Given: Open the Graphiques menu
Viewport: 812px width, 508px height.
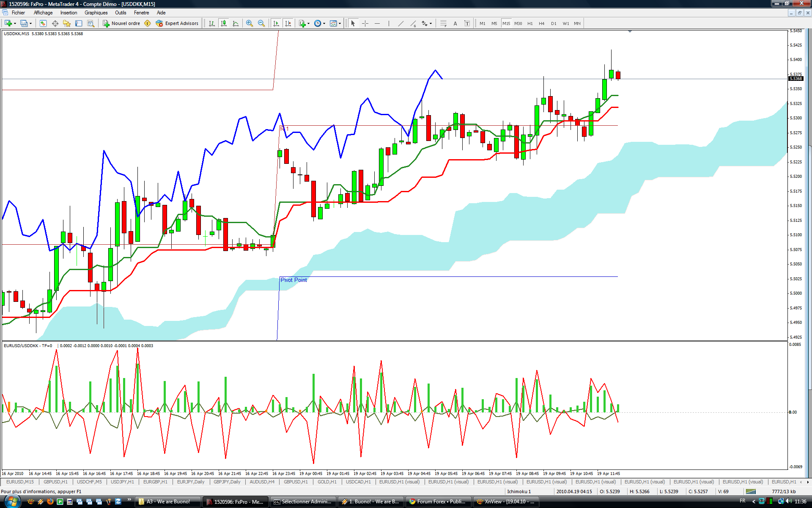Looking at the screenshot, I should tap(96, 13).
